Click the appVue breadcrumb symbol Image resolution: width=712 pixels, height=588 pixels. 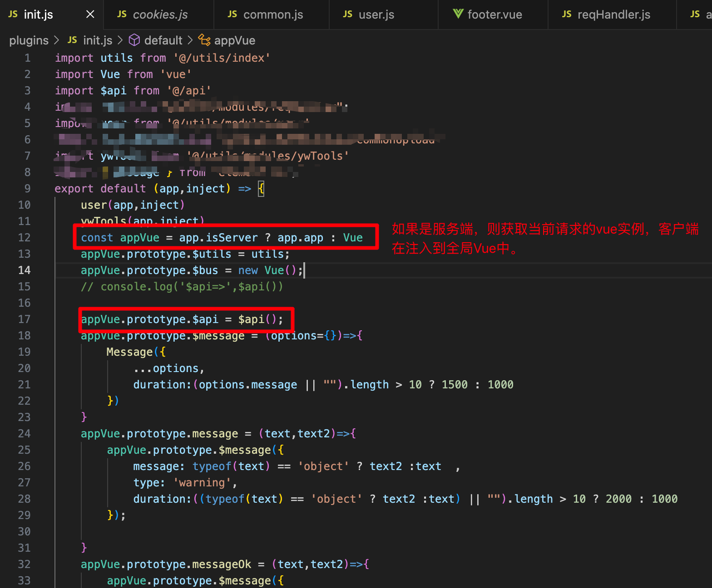pos(234,40)
